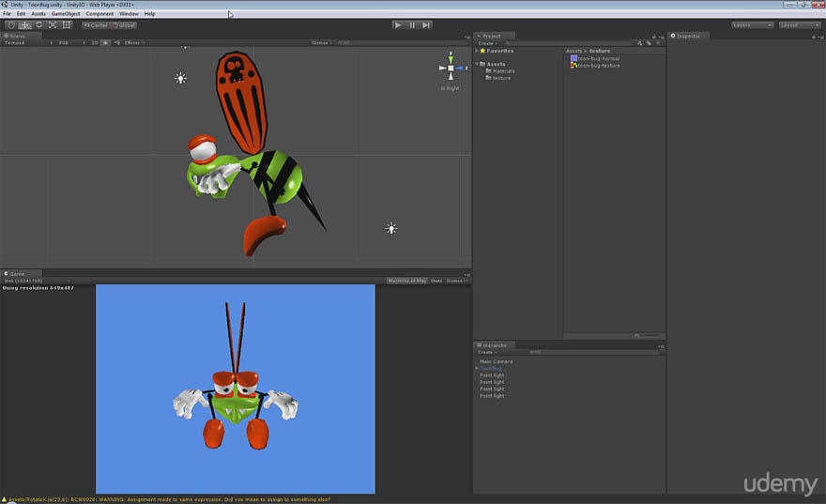Viewport: 826px width, 504px height.
Task: Open the File menu
Action: point(7,14)
